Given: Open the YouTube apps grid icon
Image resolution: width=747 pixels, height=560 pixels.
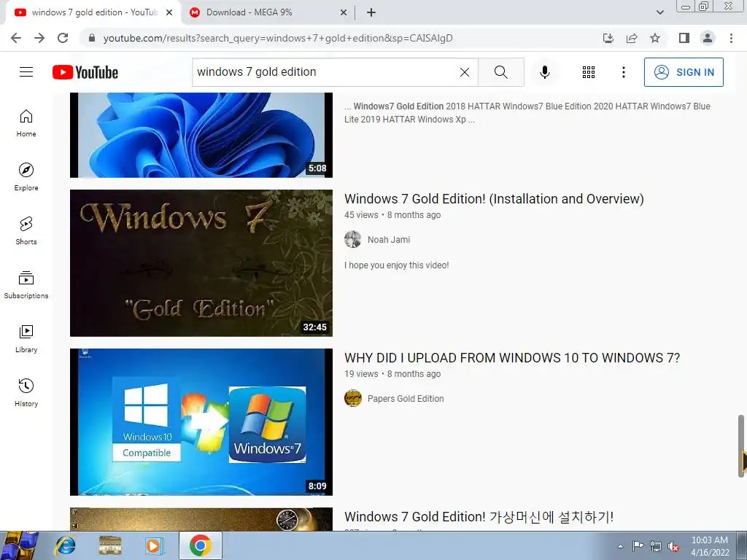Looking at the screenshot, I should pyautogui.click(x=589, y=72).
